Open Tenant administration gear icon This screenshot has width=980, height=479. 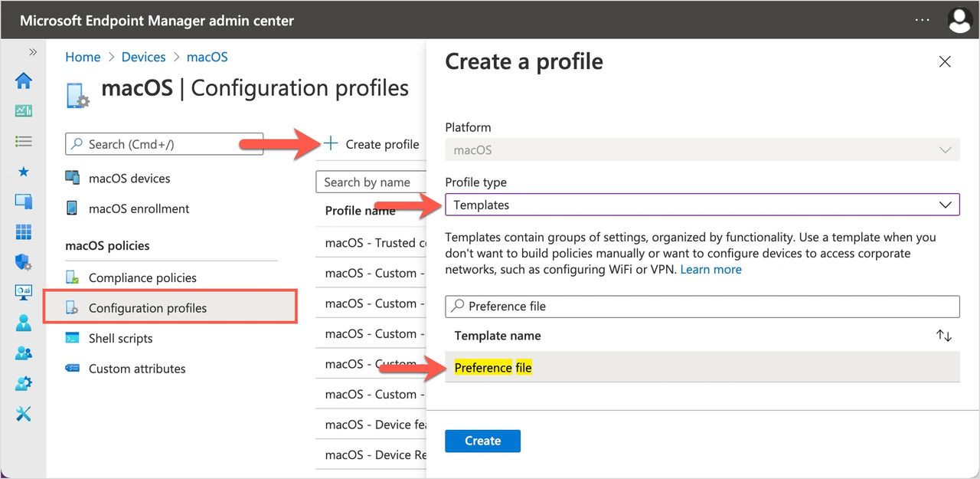click(x=24, y=383)
